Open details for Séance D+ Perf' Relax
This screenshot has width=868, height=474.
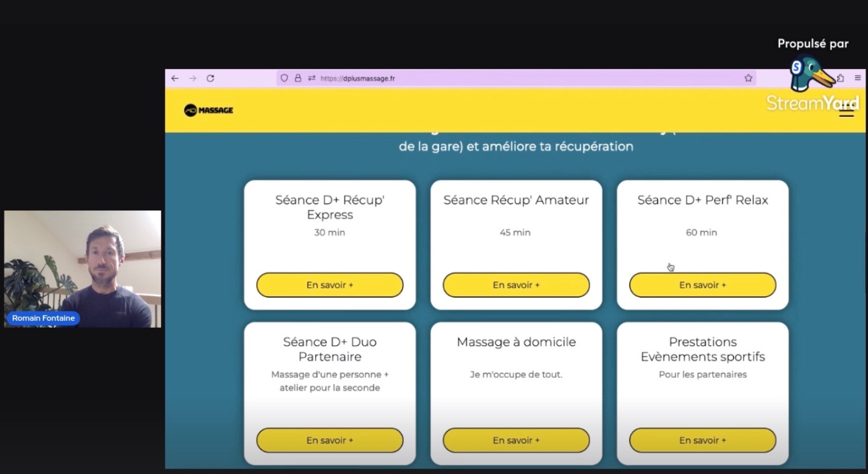702,285
